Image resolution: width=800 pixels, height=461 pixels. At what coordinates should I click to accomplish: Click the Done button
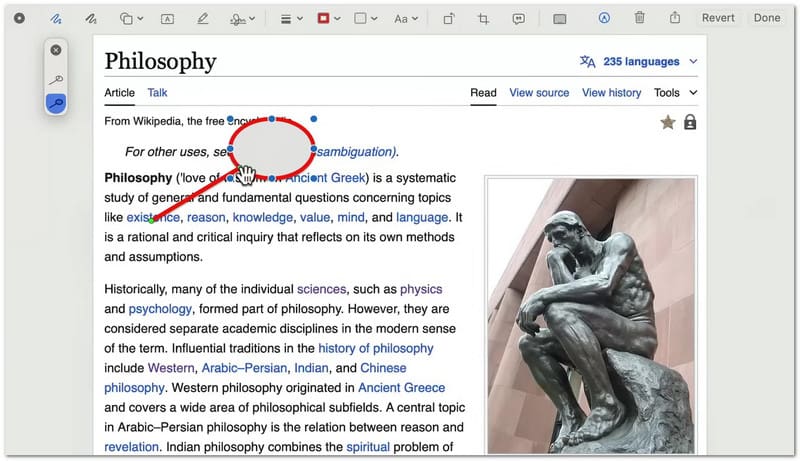tap(767, 18)
